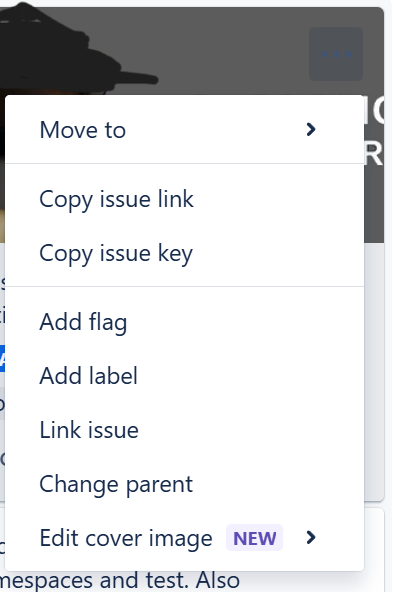Image resolution: width=396 pixels, height=592 pixels.
Task: Expand the chevron next to Edit cover image
Action: point(311,537)
